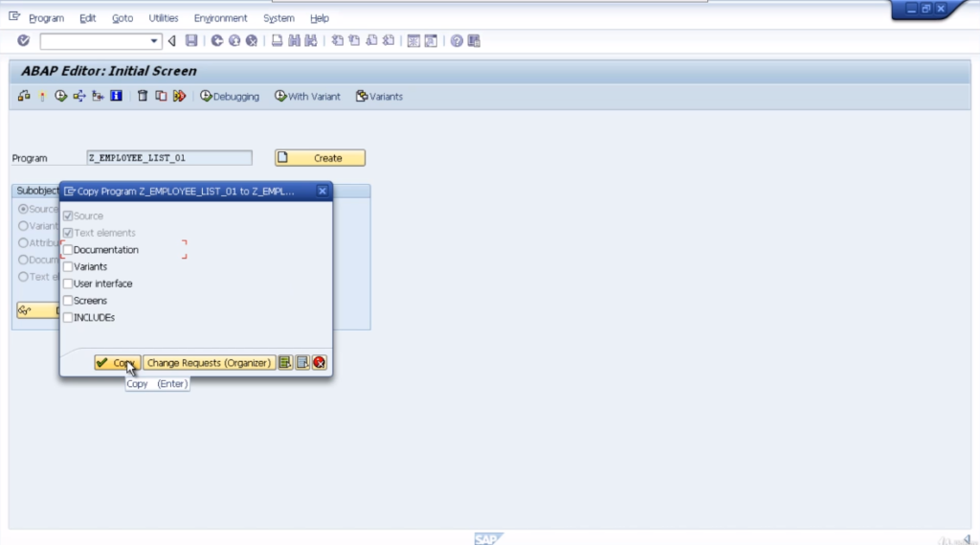Select the Variants radio button under Subobjects
The image size is (980, 545).
point(23,225)
